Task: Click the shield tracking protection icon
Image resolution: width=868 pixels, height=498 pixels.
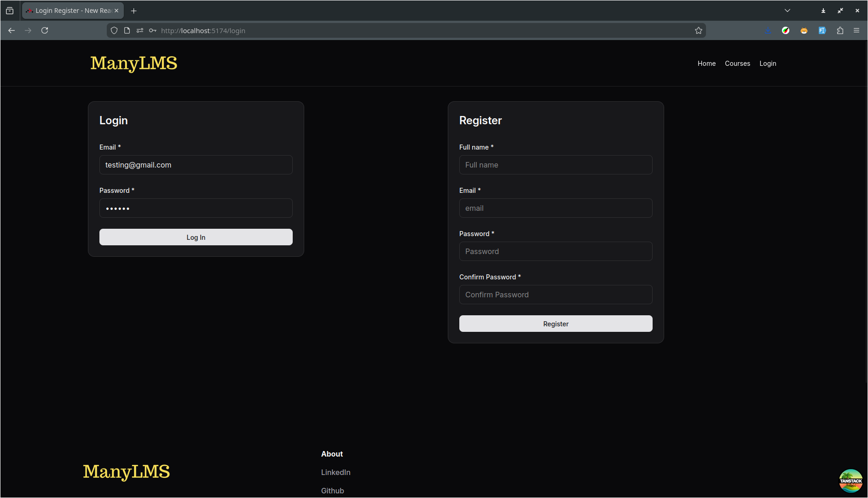Action: 114,30
